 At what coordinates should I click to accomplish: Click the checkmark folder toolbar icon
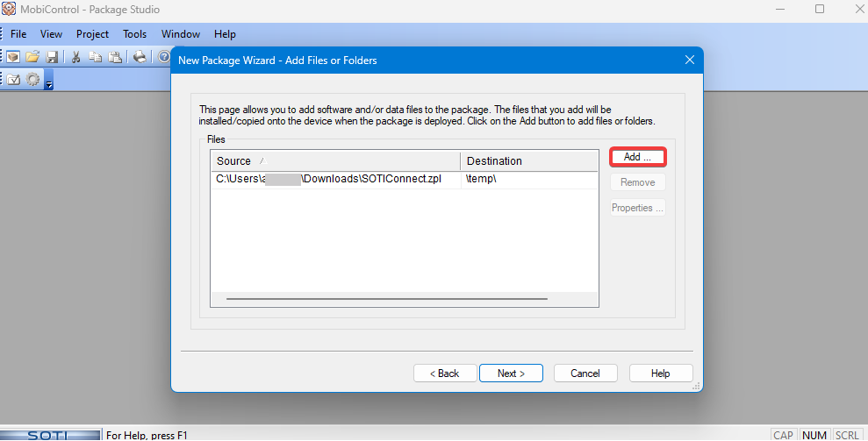tap(14, 80)
